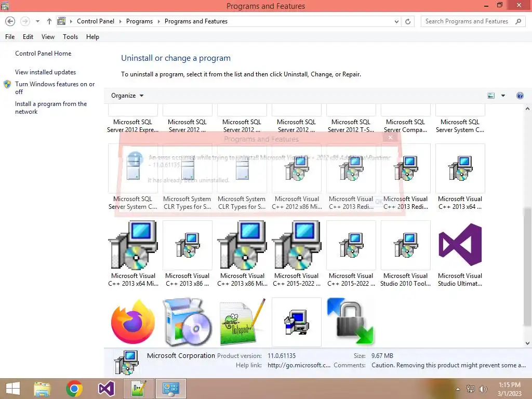Image resolution: width=532 pixels, height=399 pixels.
Task: Click the vertical scrollbar thumb
Action: coord(527,267)
